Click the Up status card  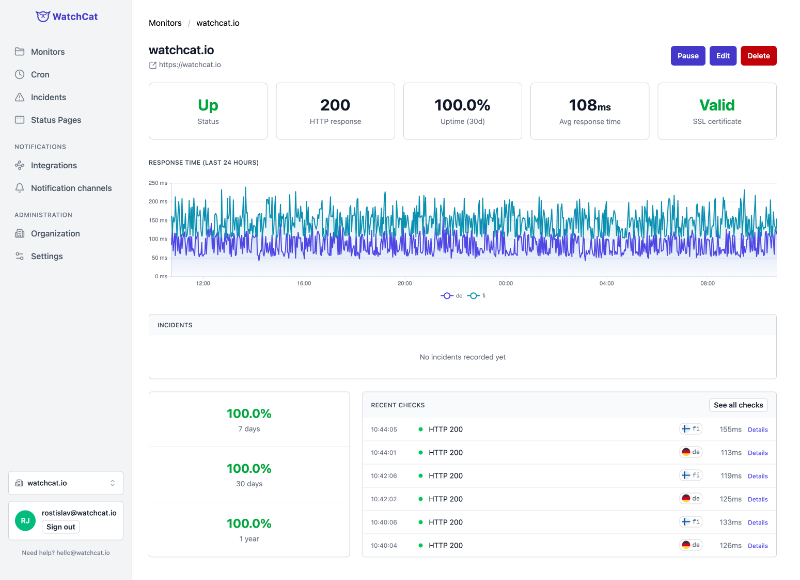click(208, 111)
